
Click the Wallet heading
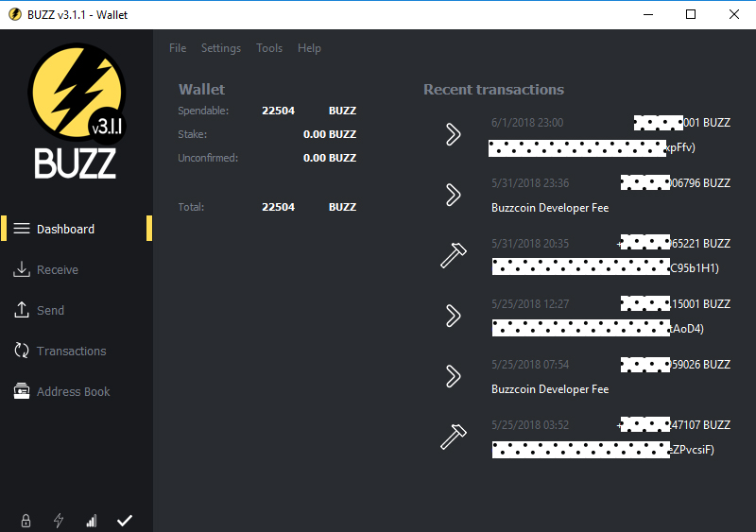coord(201,90)
